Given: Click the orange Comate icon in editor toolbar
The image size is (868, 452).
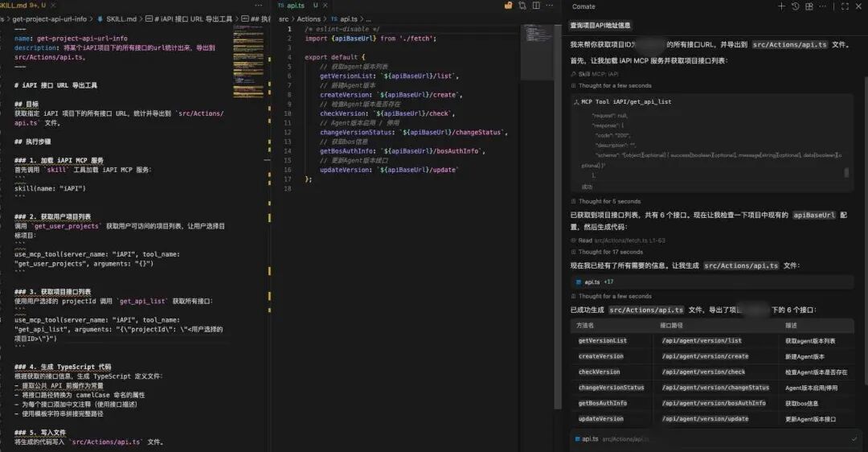Looking at the screenshot, I should click(508, 6).
